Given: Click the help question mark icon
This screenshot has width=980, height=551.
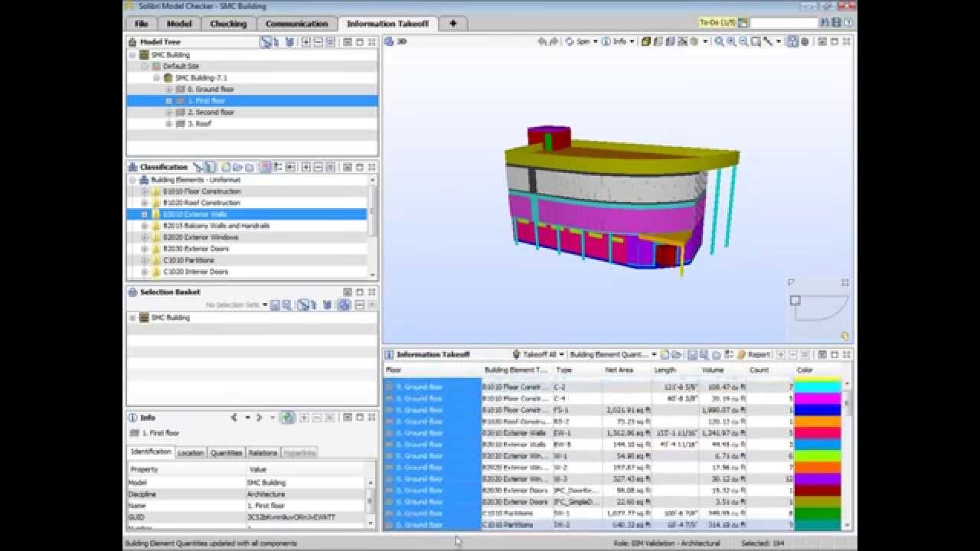Looking at the screenshot, I should pyautogui.click(x=849, y=23).
